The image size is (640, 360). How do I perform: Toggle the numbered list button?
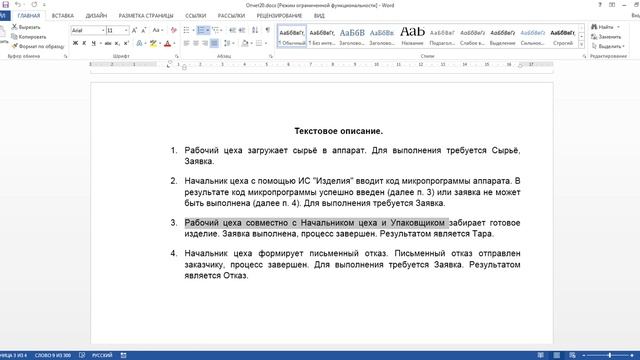tap(201, 30)
